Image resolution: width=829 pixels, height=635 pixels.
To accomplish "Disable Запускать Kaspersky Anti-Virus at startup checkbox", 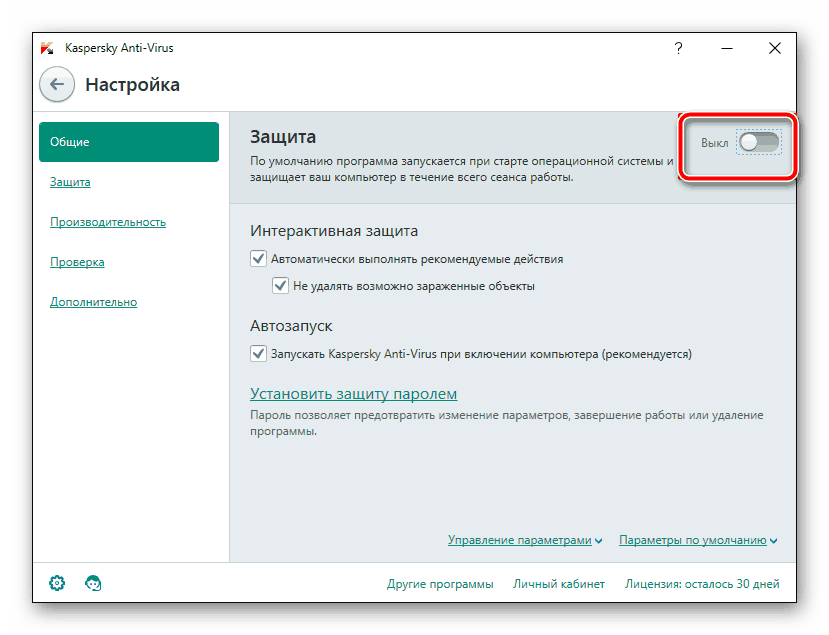I will click(x=259, y=353).
